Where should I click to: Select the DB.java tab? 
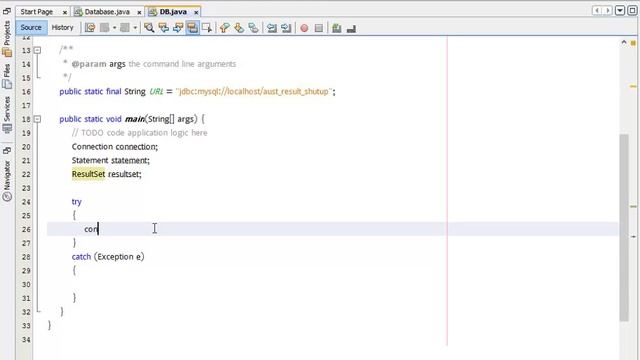tap(173, 12)
